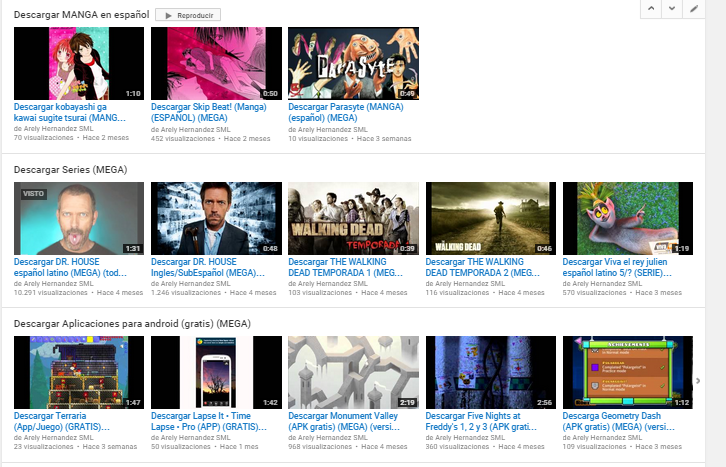Image resolution: width=726 pixels, height=467 pixels.
Task: Open the WALKING DEAD TEMPORADA 1 title link
Action: [x=345, y=267]
